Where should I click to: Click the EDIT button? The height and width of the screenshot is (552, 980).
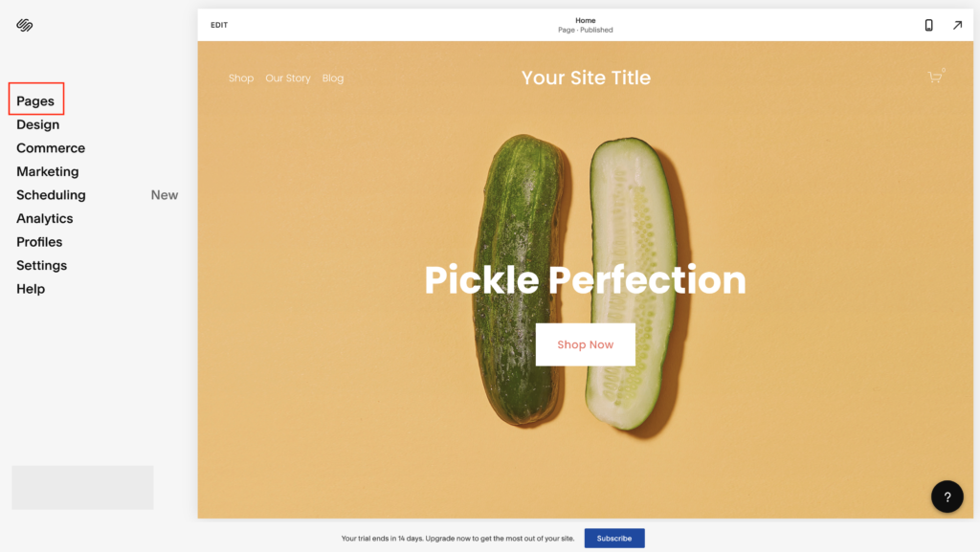pyautogui.click(x=219, y=25)
